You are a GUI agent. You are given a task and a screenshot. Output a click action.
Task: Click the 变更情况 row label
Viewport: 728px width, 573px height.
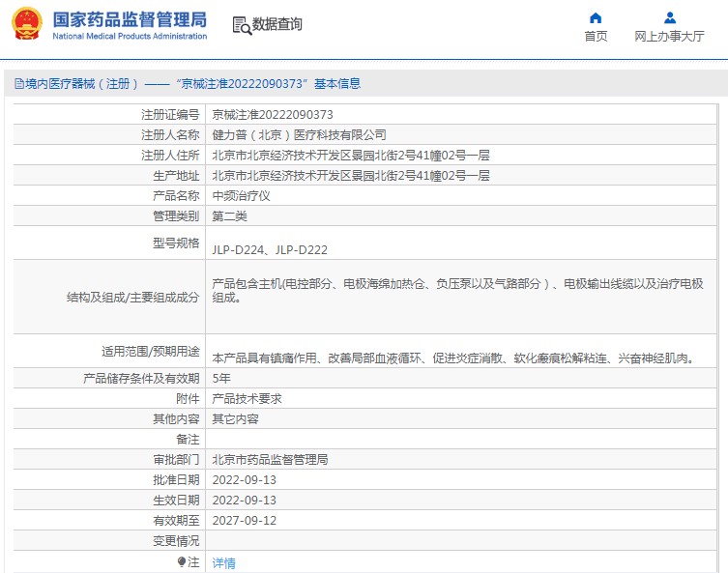176,541
